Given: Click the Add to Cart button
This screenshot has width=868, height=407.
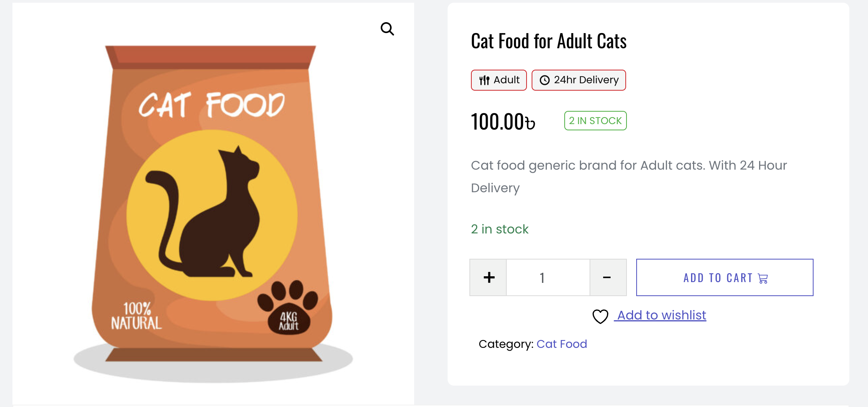Looking at the screenshot, I should point(724,277).
